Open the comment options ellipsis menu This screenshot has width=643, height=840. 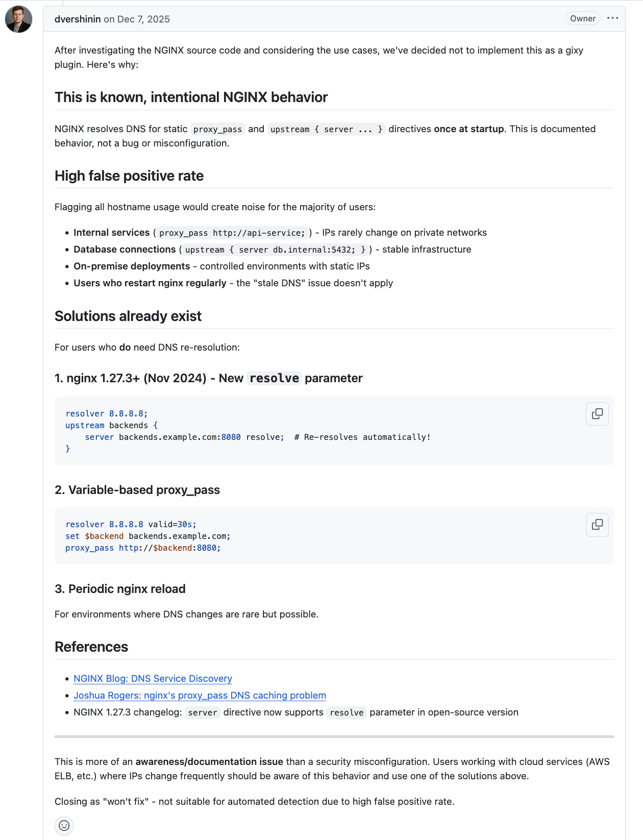click(612, 18)
